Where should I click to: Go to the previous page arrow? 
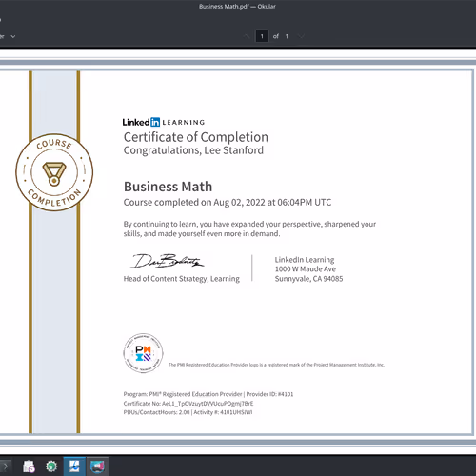pos(247,36)
